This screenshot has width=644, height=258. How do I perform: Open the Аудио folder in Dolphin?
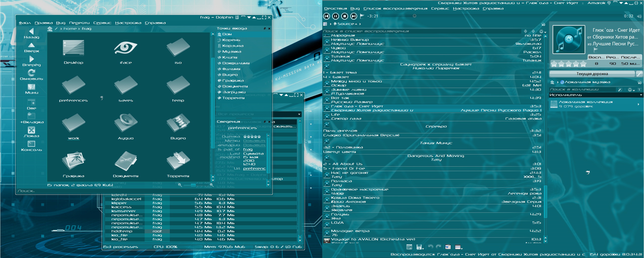click(x=126, y=127)
